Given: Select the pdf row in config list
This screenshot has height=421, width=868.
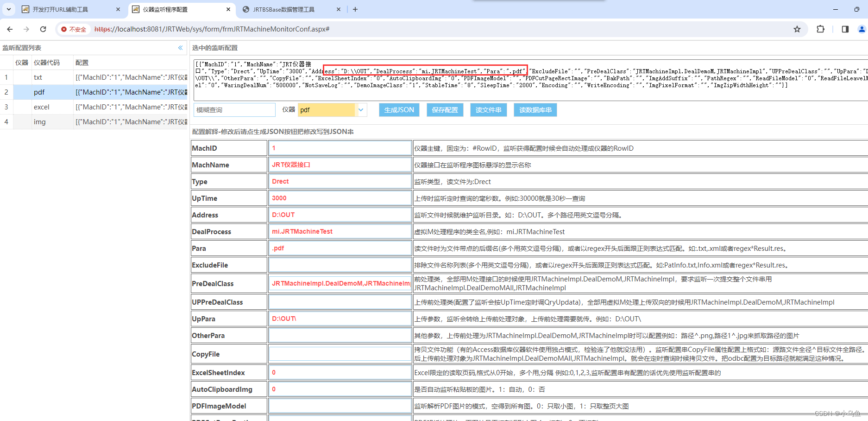Looking at the screenshot, I should point(94,92).
